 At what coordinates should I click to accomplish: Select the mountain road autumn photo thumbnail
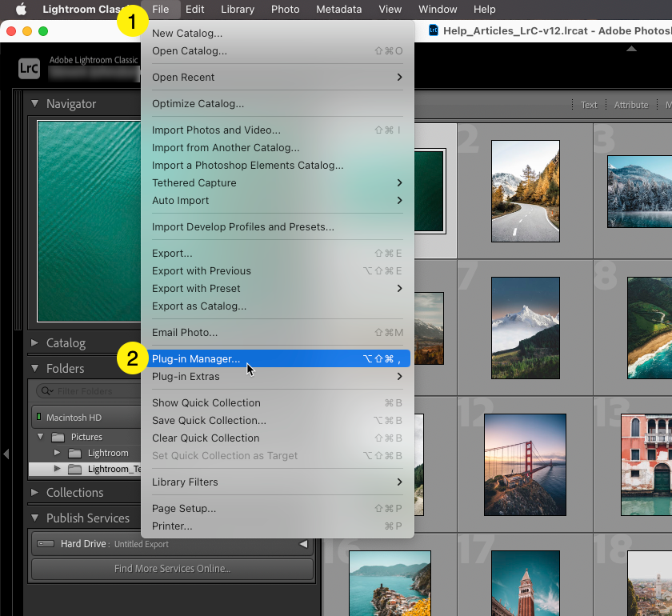point(526,191)
